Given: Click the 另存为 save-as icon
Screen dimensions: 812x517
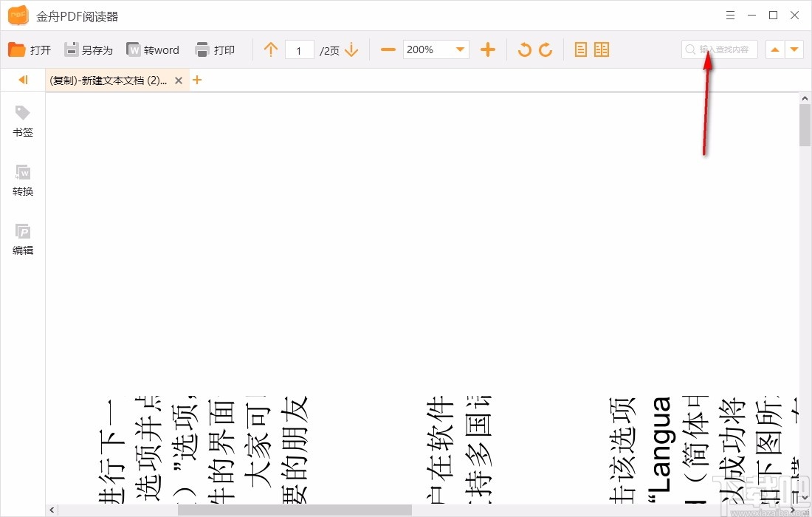Looking at the screenshot, I should [x=71, y=49].
